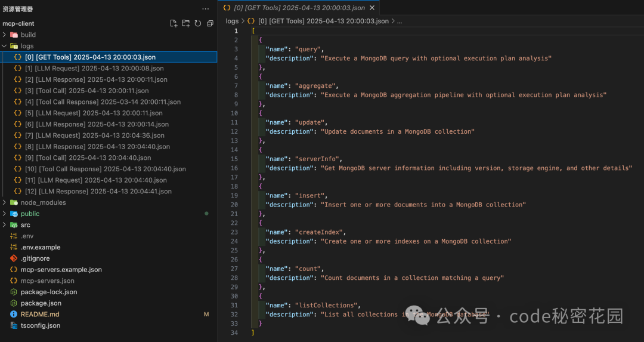Collapse the logs folder

4,46
